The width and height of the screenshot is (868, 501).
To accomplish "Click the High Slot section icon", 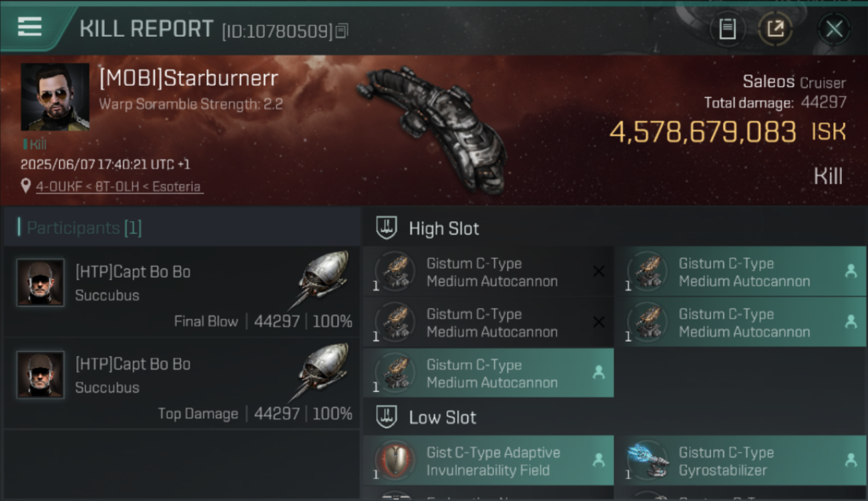I will (x=387, y=228).
